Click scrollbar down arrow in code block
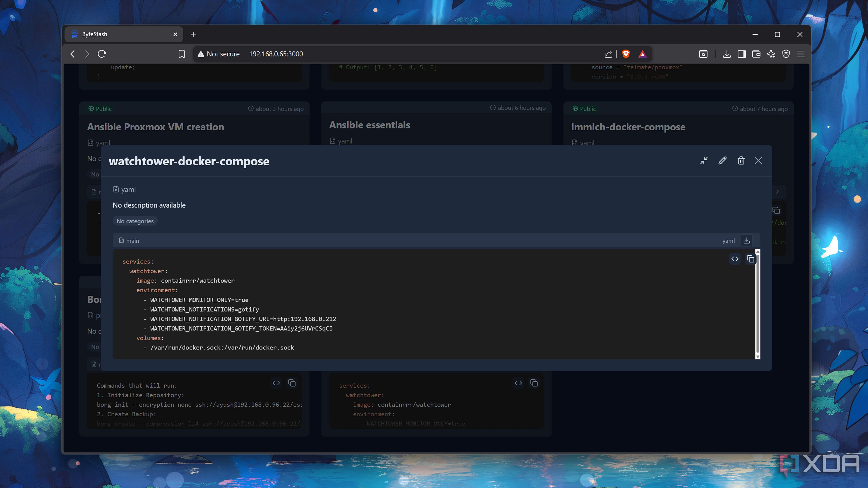This screenshot has height=488, width=868. coord(758,357)
